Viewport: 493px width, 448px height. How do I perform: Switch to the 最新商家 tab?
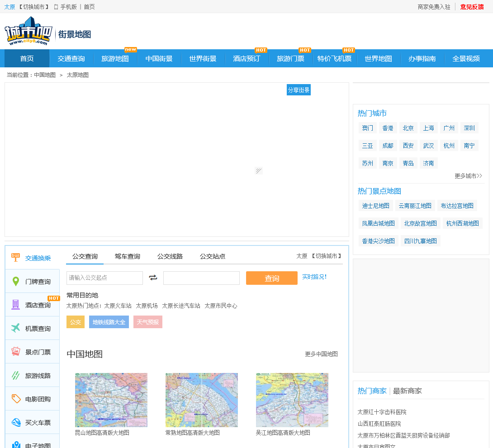(407, 391)
